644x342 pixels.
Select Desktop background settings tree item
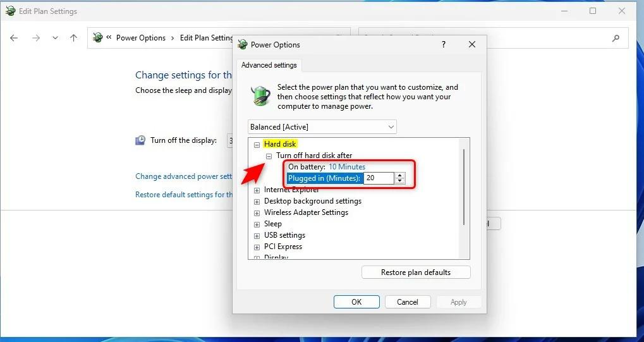point(313,201)
